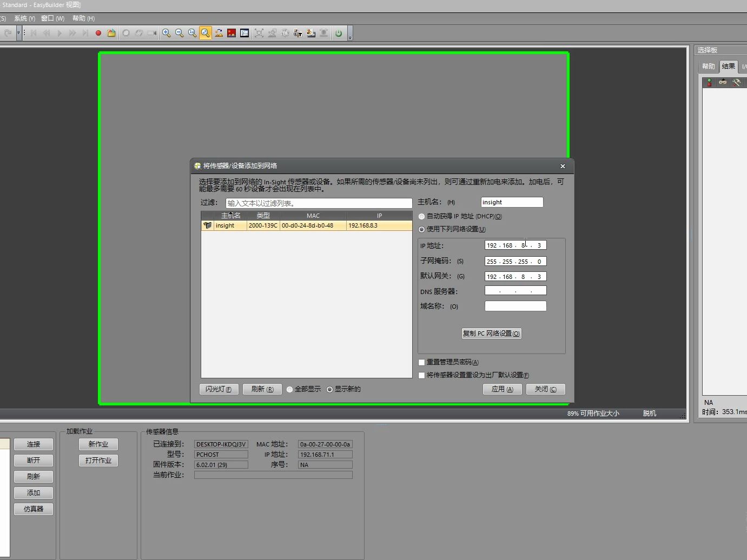
Task: Check 重置管理员密码 checkbox
Action: click(422, 362)
